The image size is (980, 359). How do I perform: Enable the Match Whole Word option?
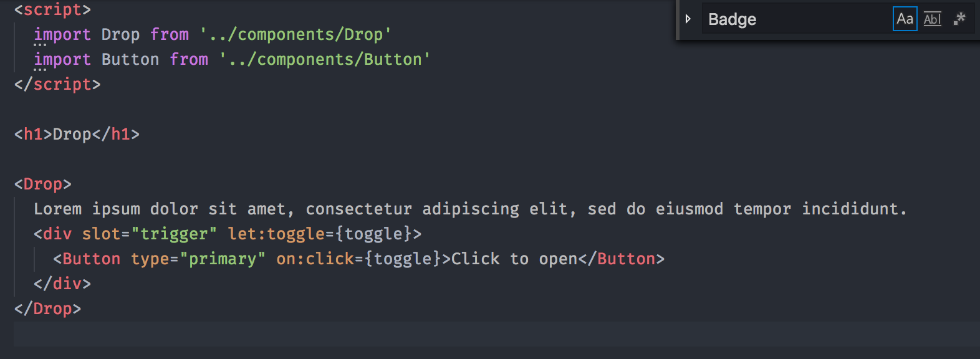click(932, 19)
